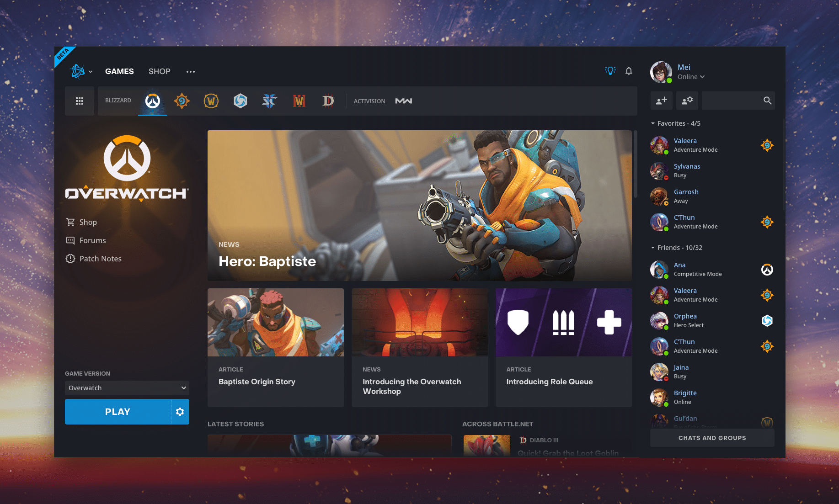Open CHATS AND GROUPS

(712, 438)
